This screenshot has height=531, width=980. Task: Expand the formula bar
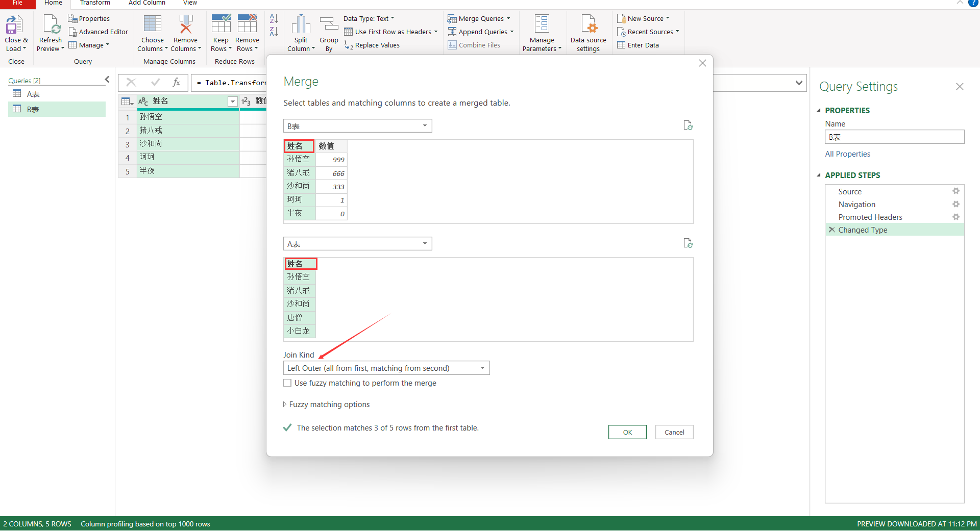click(799, 83)
